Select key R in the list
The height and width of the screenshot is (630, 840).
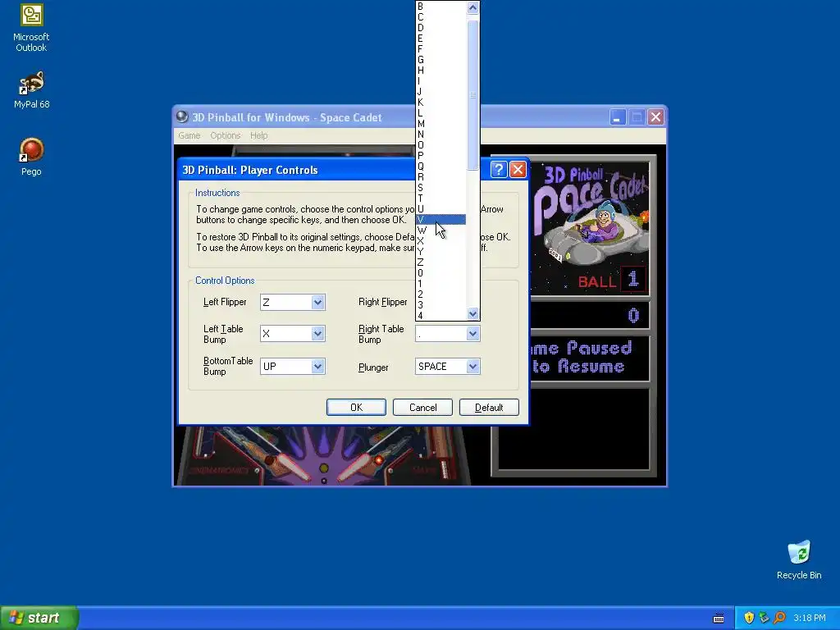[x=441, y=177]
